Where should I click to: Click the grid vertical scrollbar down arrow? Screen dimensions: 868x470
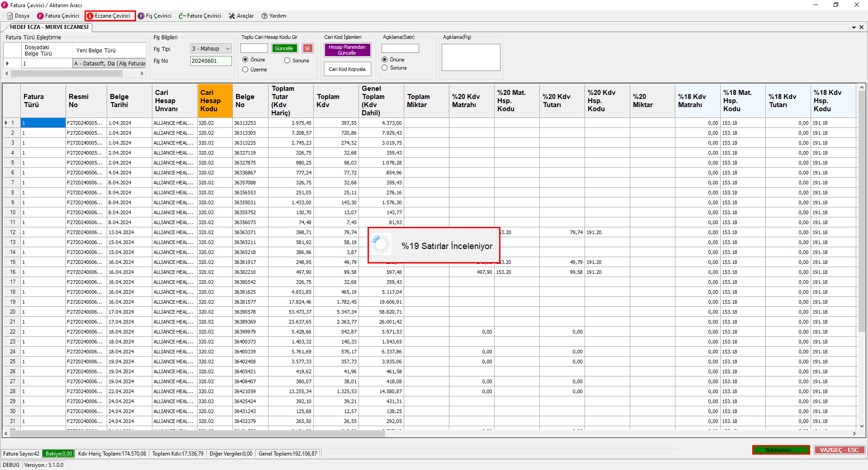pos(862,426)
